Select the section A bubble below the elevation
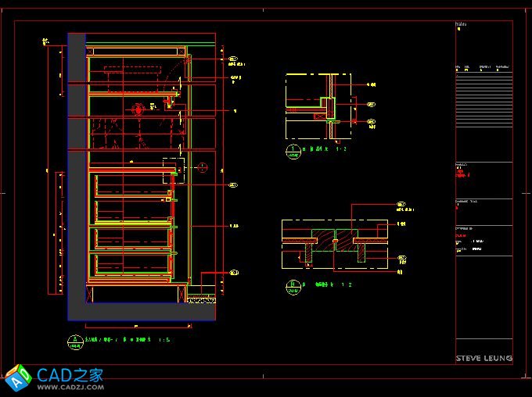This screenshot has height=397, width=532. pyautogui.click(x=75, y=340)
